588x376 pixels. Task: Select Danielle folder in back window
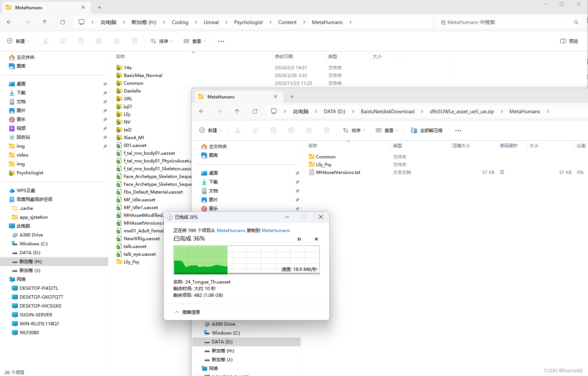[x=132, y=91]
